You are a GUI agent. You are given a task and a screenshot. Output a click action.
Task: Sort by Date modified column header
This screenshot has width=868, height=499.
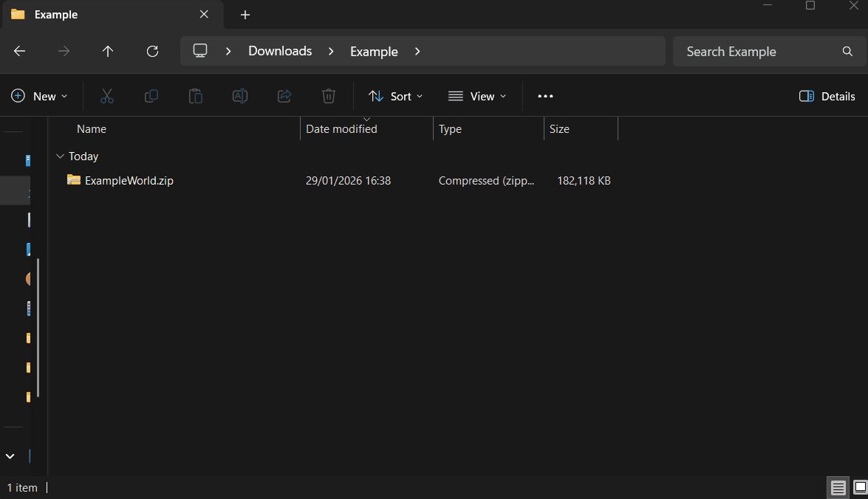tap(341, 129)
